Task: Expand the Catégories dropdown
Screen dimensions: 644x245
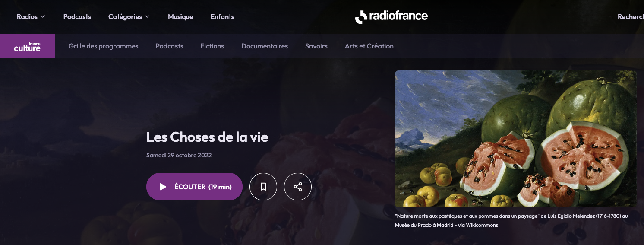Action: (129, 17)
